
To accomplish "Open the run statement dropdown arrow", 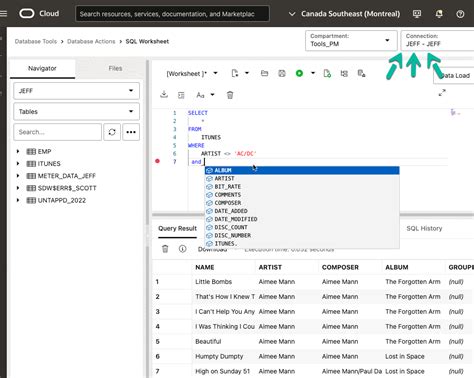I will click(x=313, y=73).
